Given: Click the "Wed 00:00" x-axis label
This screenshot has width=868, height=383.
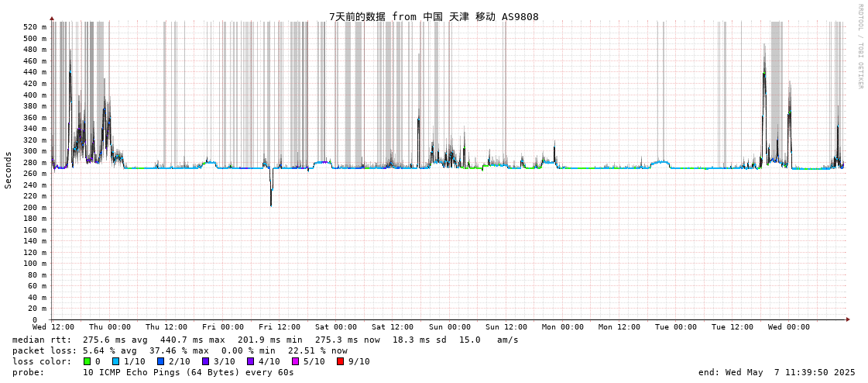Looking at the screenshot, I should point(789,327).
